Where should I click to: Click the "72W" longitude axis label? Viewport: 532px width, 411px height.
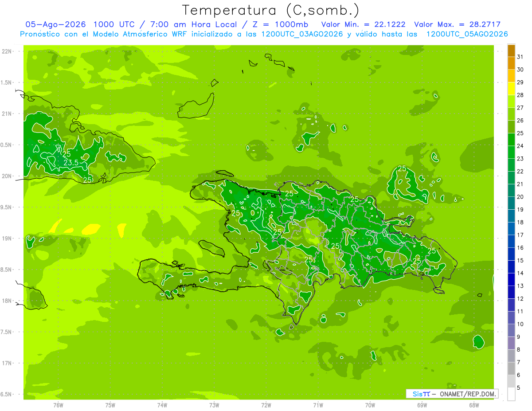click(x=266, y=405)
